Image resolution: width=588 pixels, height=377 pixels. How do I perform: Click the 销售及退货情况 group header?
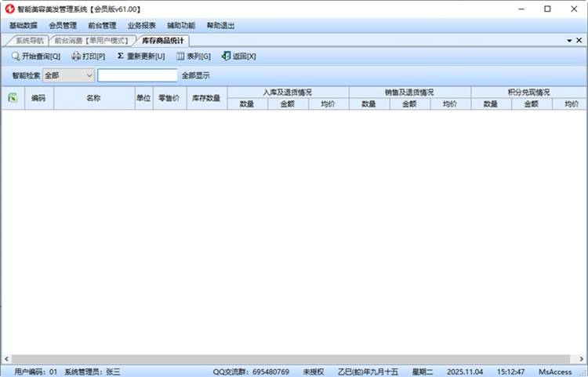[x=410, y=92]
